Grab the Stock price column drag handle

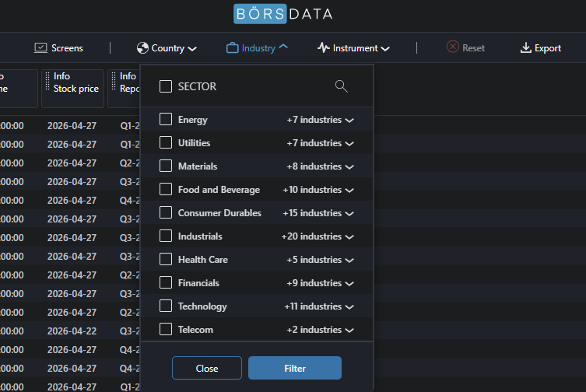[x=47, y=82]
